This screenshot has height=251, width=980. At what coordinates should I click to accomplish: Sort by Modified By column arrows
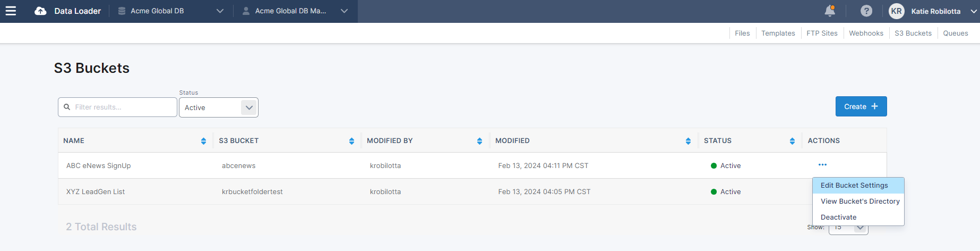click(479, 141)
